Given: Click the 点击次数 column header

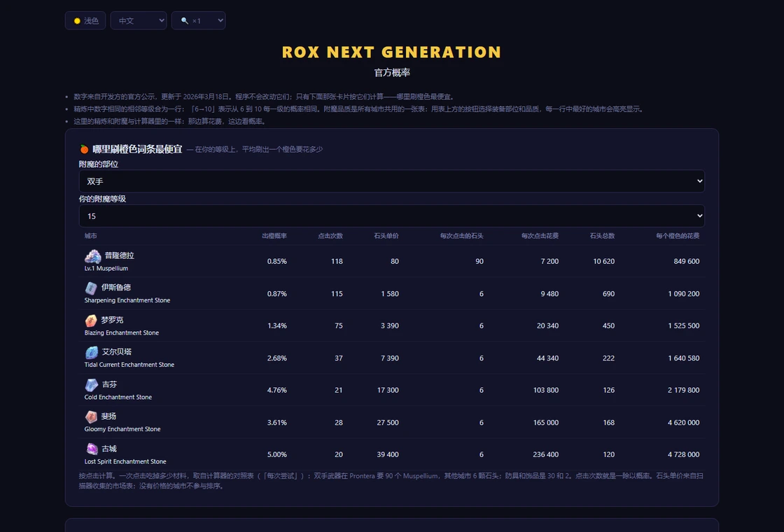Looking at the screenshot, I should click(x=330, y=236).
